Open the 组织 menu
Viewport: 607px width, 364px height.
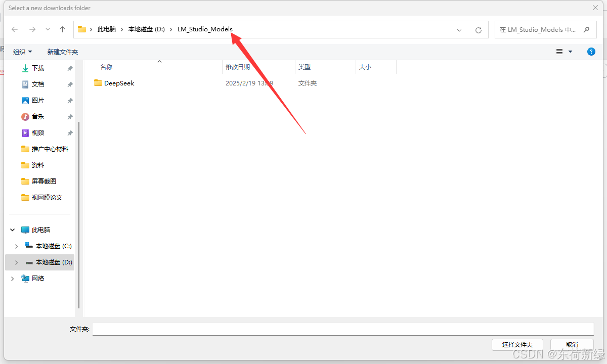pos(23,52)
